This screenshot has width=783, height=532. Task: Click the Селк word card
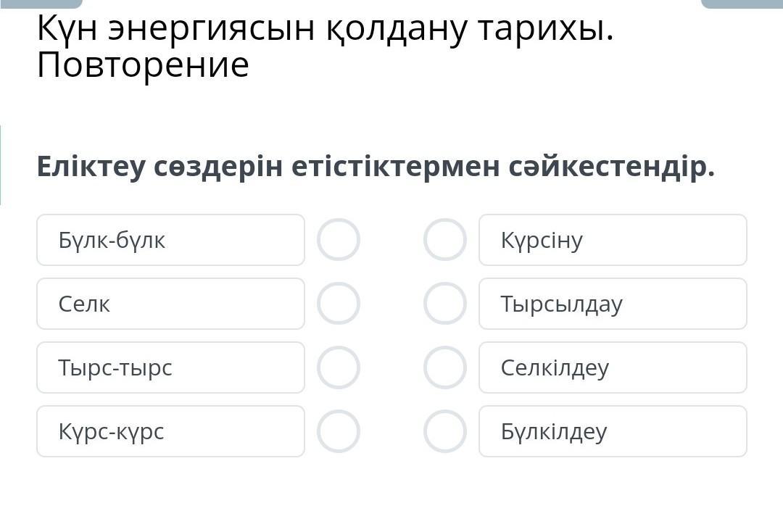coord(170,304)
